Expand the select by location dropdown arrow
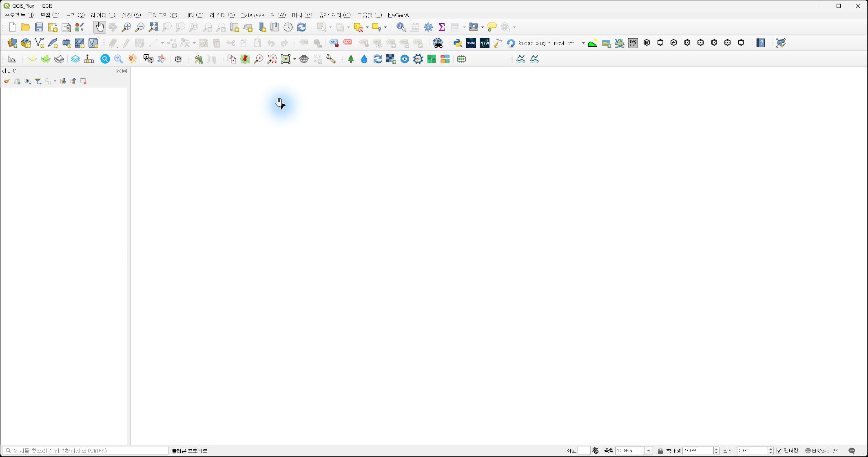868x457 pixels. pos(385,27)
